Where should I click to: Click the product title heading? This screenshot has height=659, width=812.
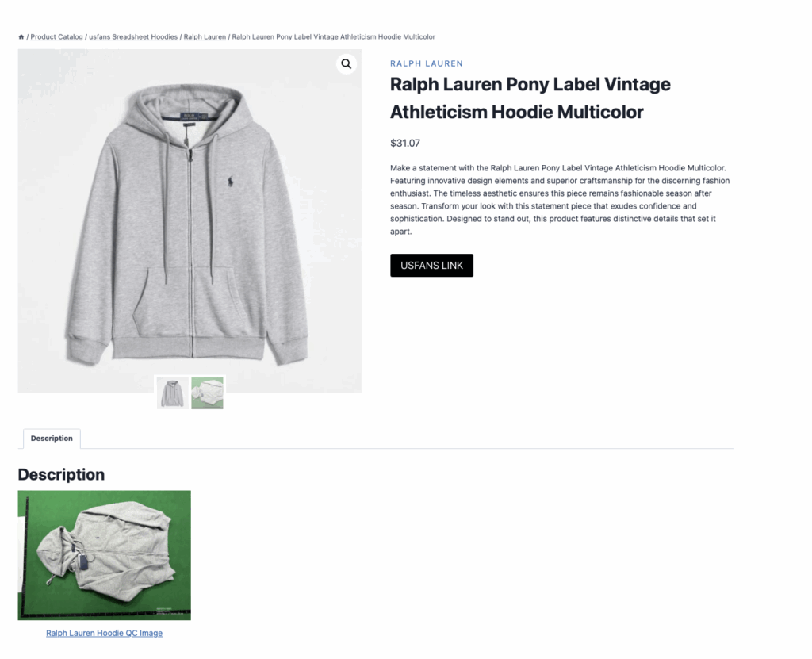(x=530, y=98)
